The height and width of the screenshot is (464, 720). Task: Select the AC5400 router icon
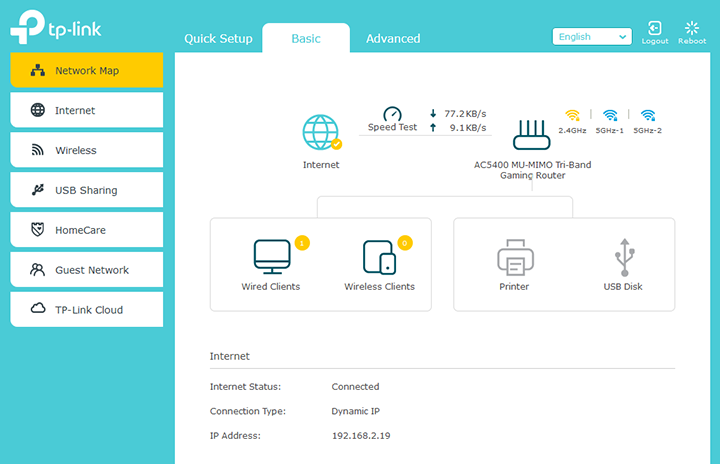(x=532, y=134)
